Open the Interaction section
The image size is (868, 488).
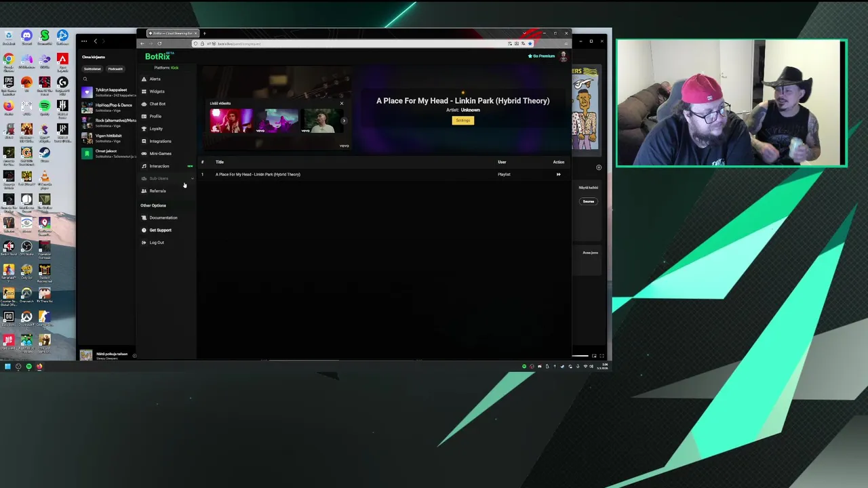coord(159,166)
